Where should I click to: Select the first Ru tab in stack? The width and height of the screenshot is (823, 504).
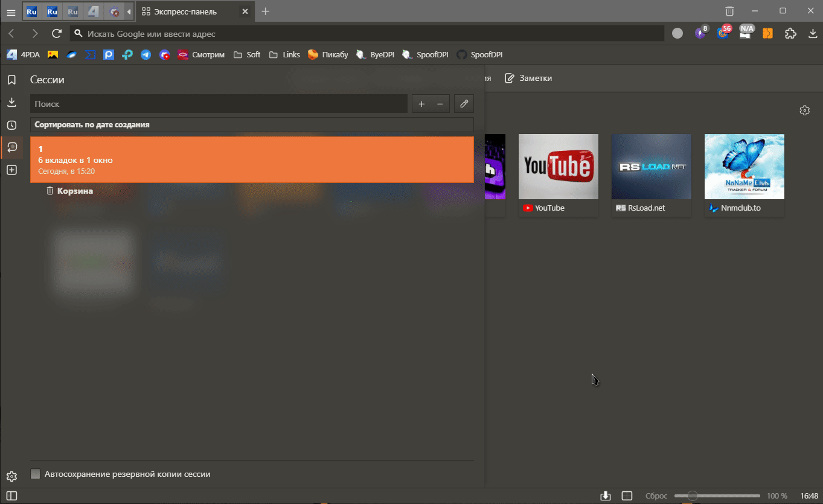[32, 11]
